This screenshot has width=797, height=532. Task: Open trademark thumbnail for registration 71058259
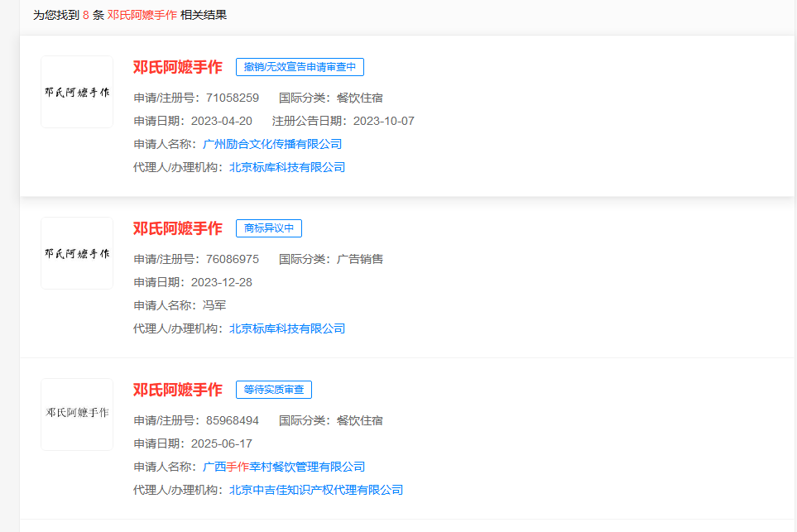[77, 92]
